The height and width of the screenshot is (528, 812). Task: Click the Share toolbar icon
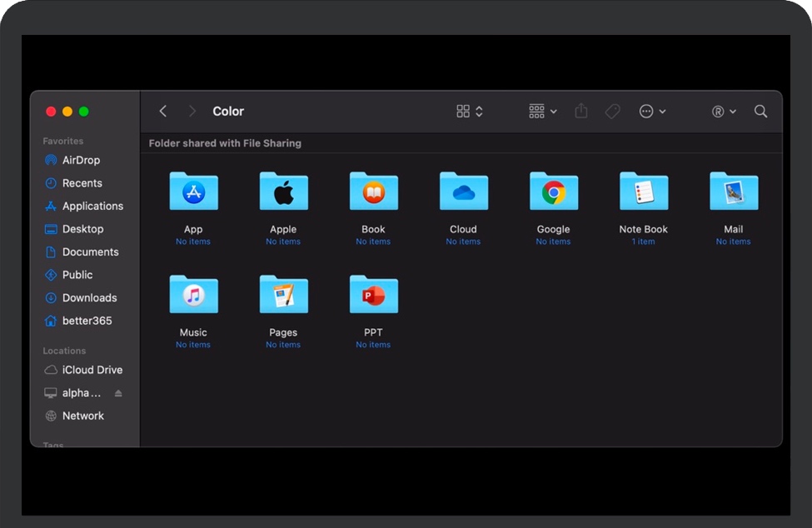pos(581,112)
